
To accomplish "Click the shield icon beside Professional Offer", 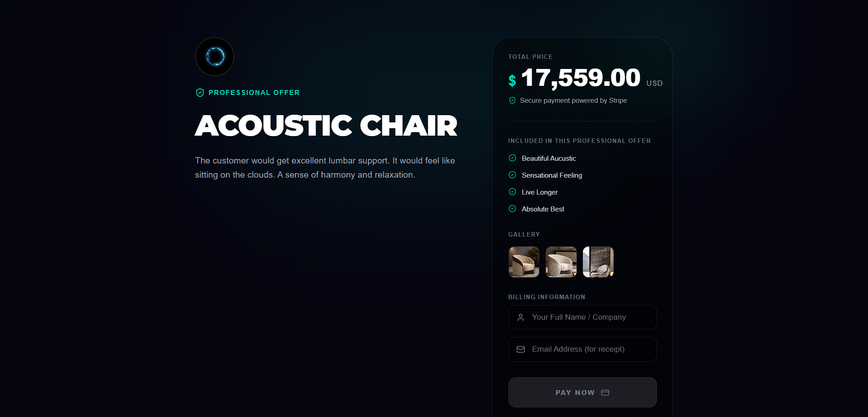I will pyautogui.click(x=200, y=93).
